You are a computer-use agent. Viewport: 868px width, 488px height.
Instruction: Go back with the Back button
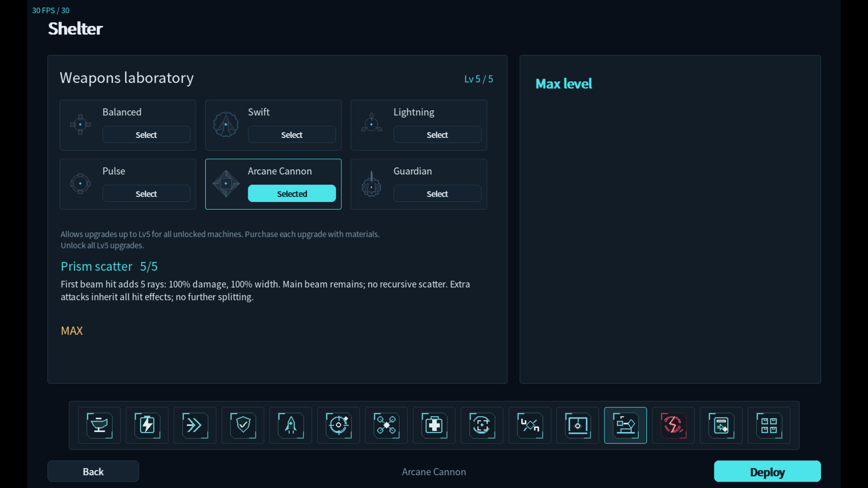(93, 471)
